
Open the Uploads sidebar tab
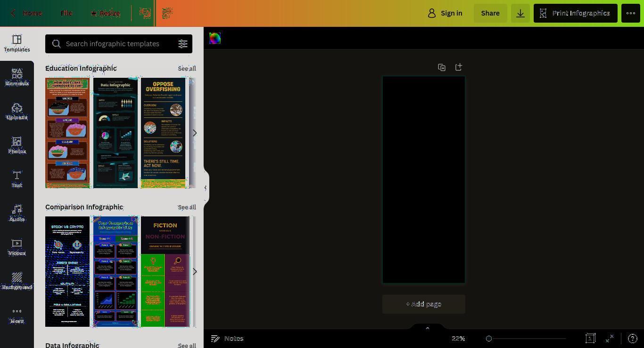tap(17, 112)
